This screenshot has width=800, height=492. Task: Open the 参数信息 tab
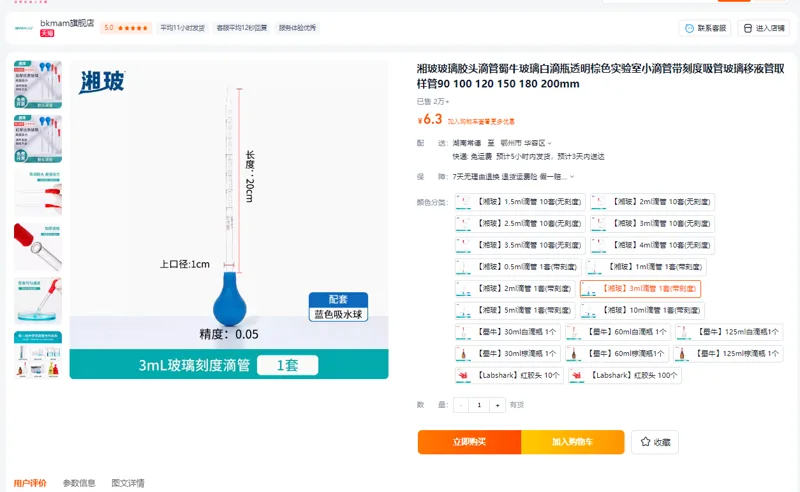[79, 483]
